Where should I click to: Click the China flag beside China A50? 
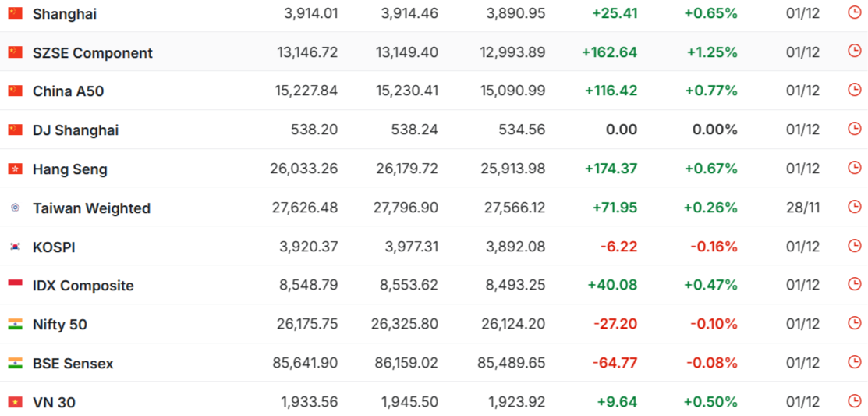coord(16,91)
